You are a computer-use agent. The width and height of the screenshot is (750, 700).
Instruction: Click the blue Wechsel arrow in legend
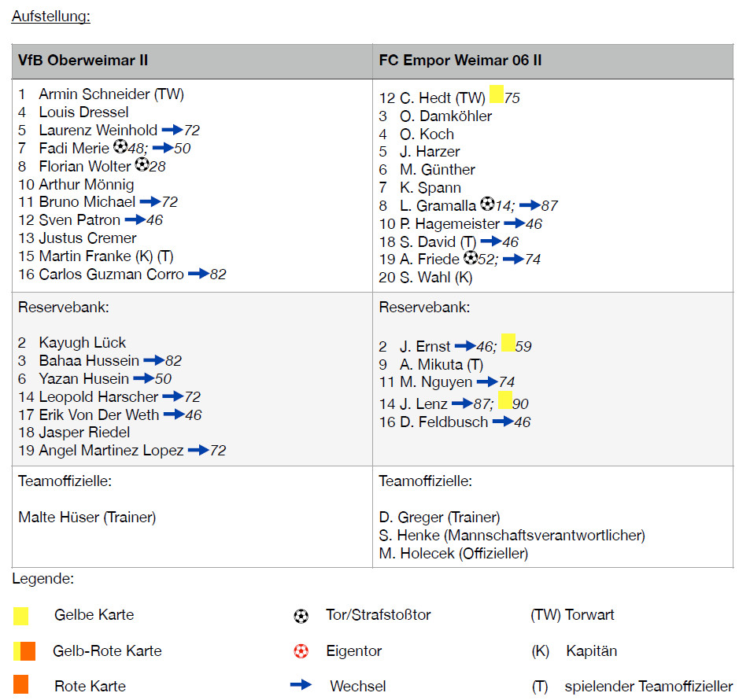tap(301, 685)
